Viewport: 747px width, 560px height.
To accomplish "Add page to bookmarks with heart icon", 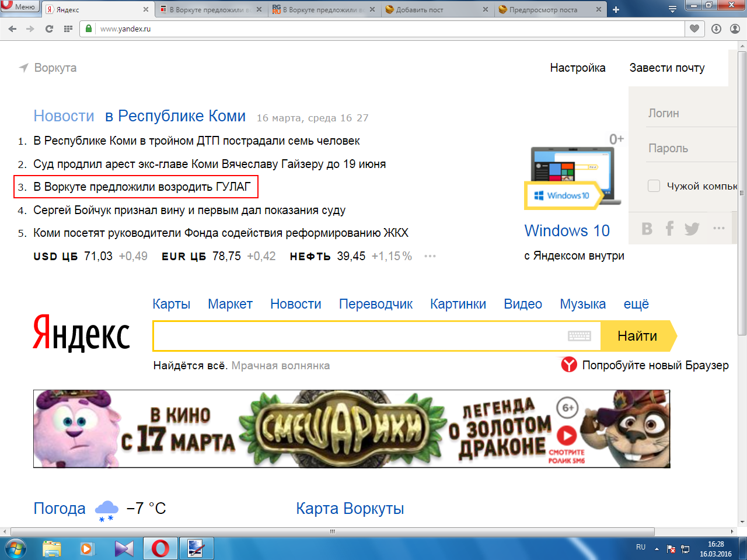I will 694,29.
